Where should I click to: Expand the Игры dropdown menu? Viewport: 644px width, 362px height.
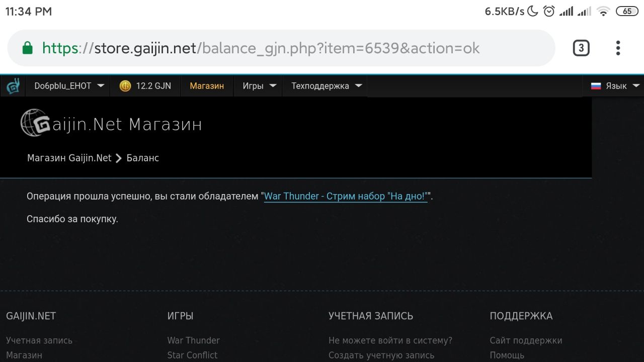[x=259, y=86]
